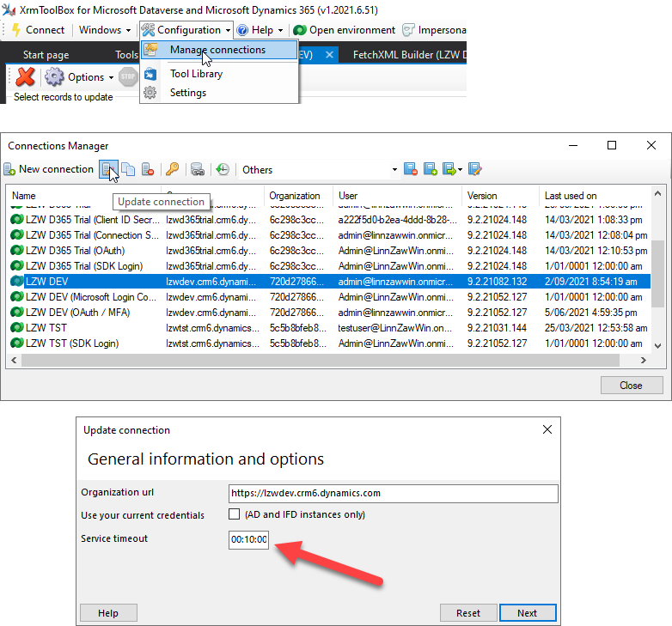Select Manage connections menu entry
Image resolution: width=672 pixels, height=626 pixels.
point(219,50)
